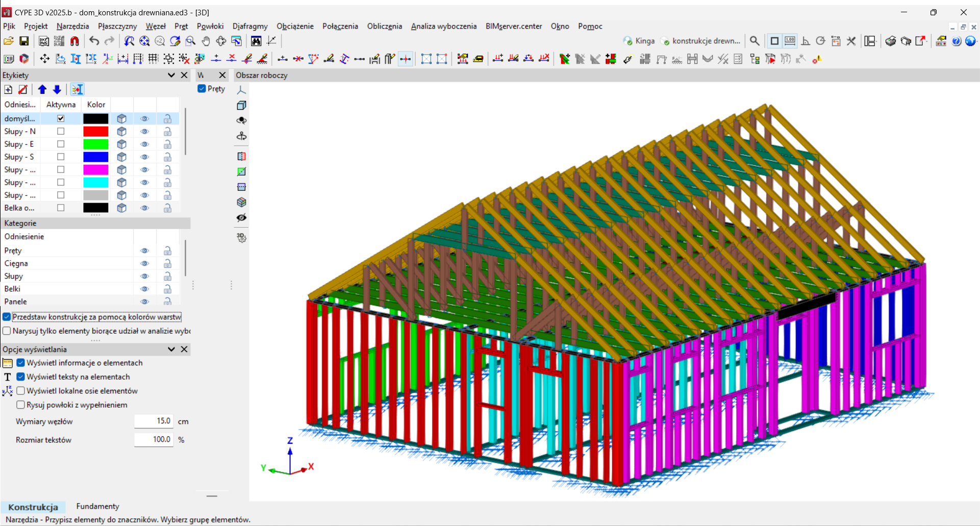
Task: Select the hand pan tool
Action: tap(206, 41)
